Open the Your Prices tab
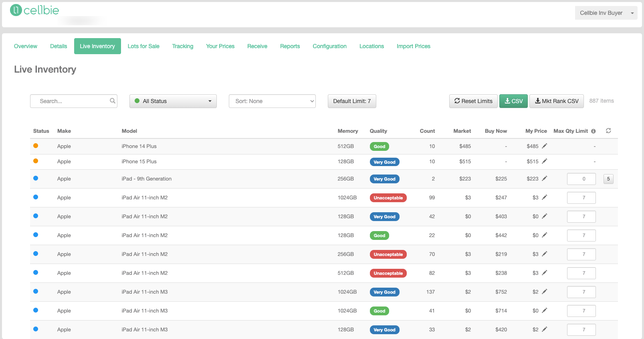 (220, 46)
